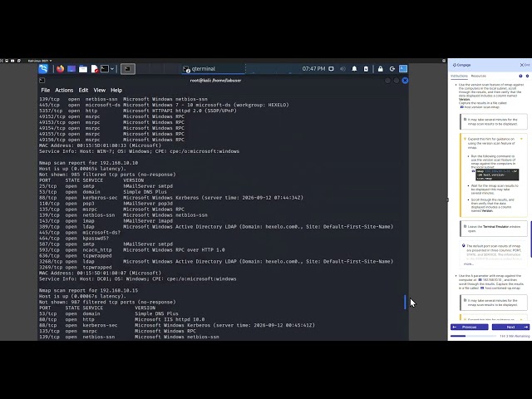Launch Firefox from the panel
The height and width of the screenshot is (399, 532).
[61, 69]
